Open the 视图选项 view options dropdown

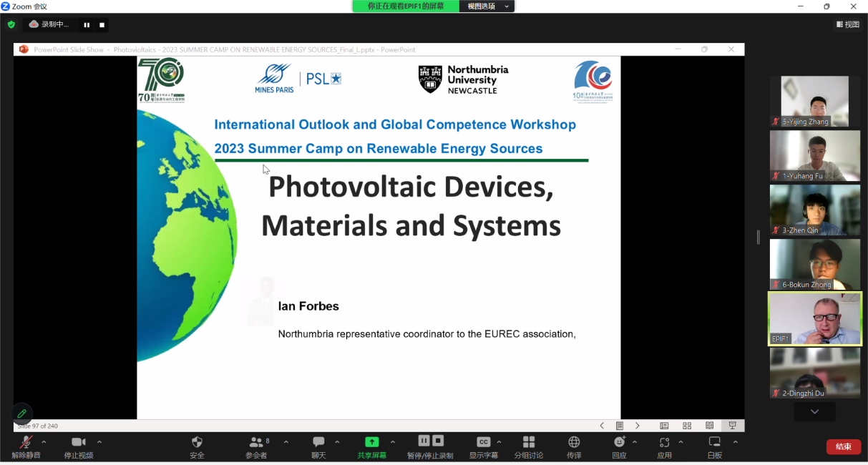tap(489, 6)
